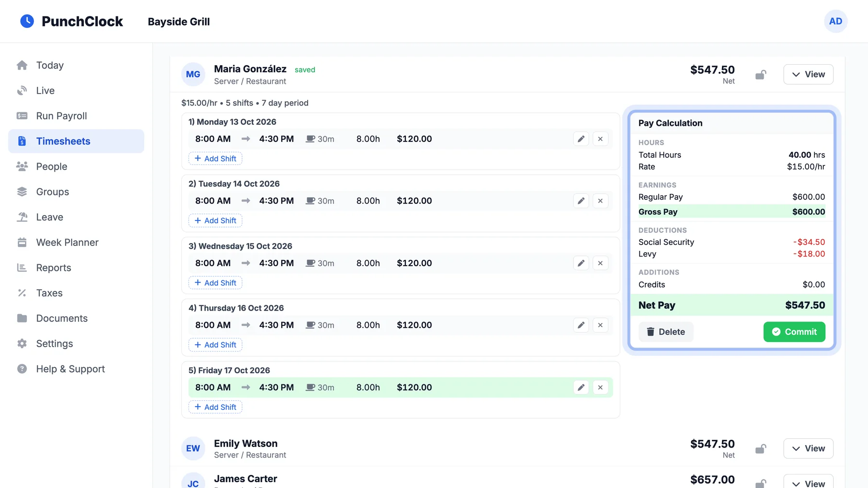This screenshot has width=868, height=488.
Task: Toggle the lock for James Carter timesheet
Action: click(760, 483)
